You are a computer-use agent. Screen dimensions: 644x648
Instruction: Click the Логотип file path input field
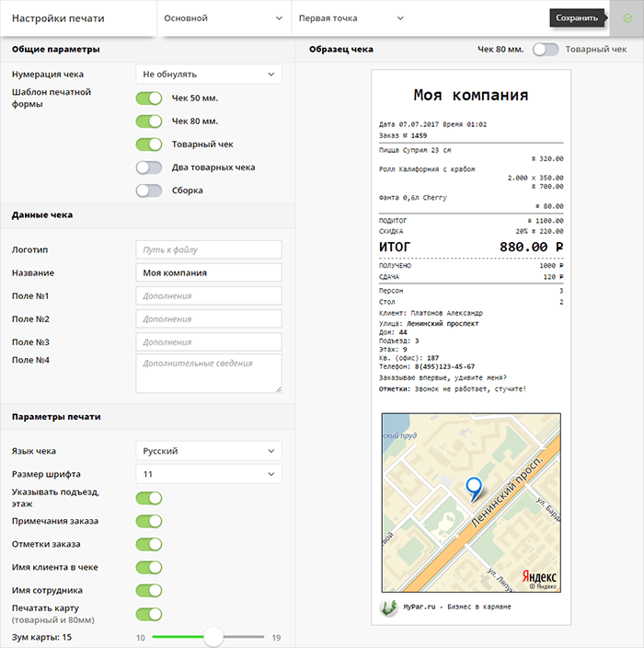pyautogui.click(x=208, y=249)
